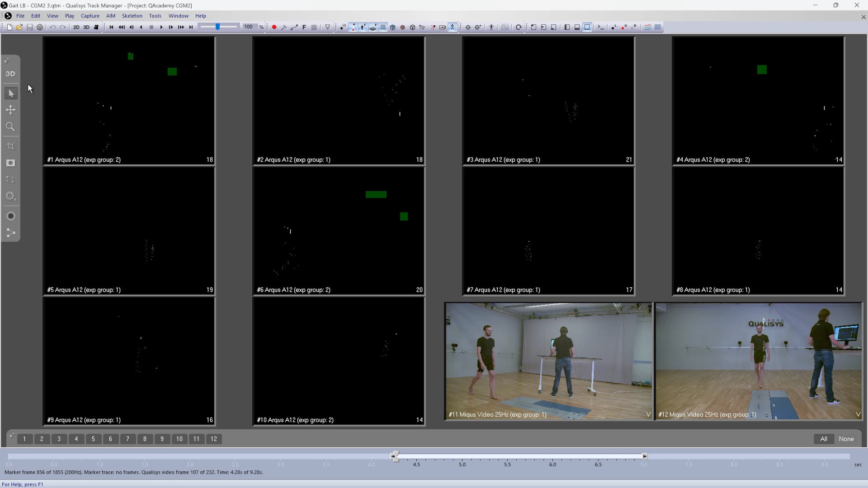
Task: Toggle blue volume cube icon
Action: [x=393, y=27]
